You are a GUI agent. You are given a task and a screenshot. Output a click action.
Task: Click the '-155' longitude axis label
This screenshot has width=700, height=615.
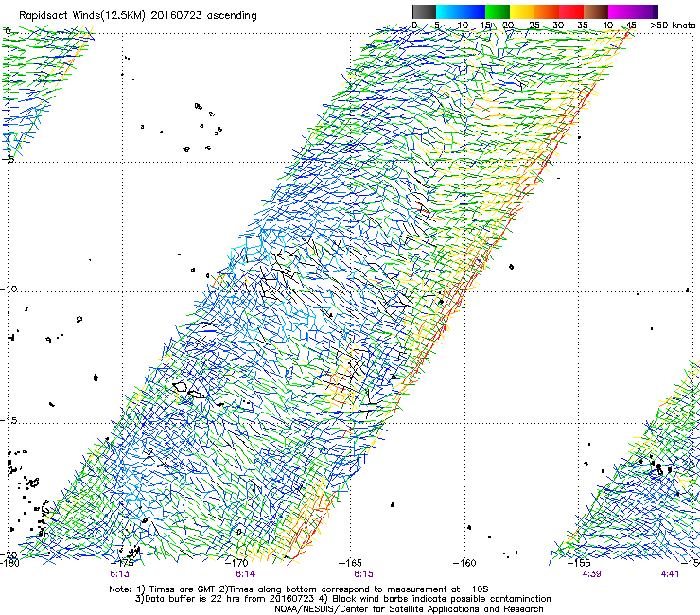(x=579, y=563)
